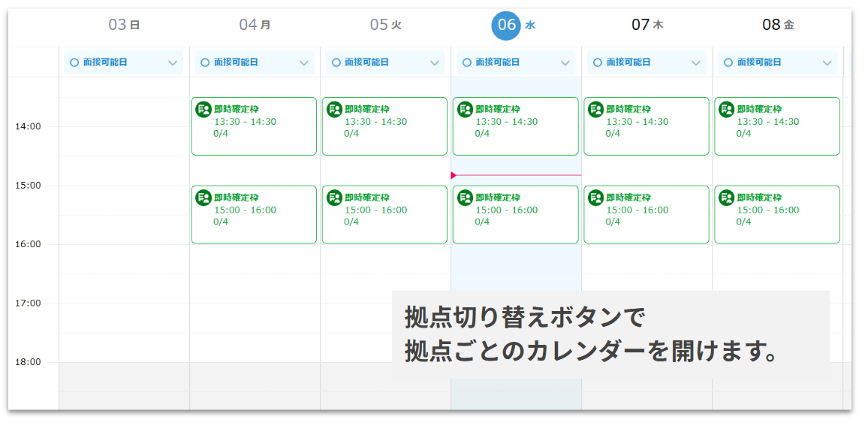This screenshot has width=868, height=423.
Task: Click the 15:00 time label
Action: pos(28,185)
